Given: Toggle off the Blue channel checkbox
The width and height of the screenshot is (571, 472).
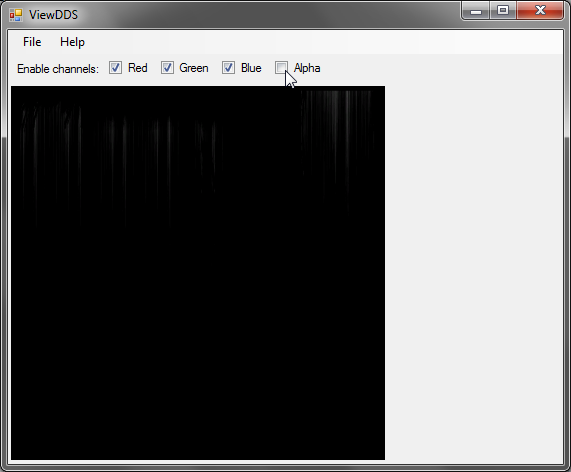Looking at the screenshot, I should (228, 68).
